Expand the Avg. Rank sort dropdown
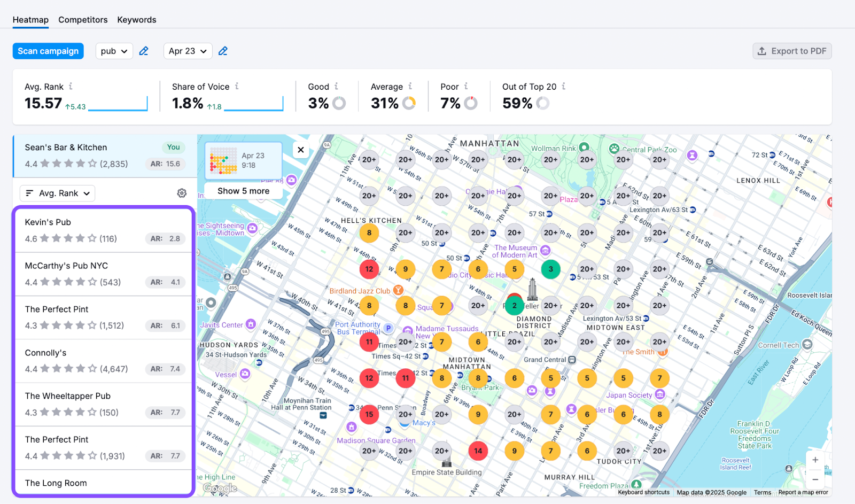Image resolution: width=855 pixels, height=504 pixels. point(58,193)
